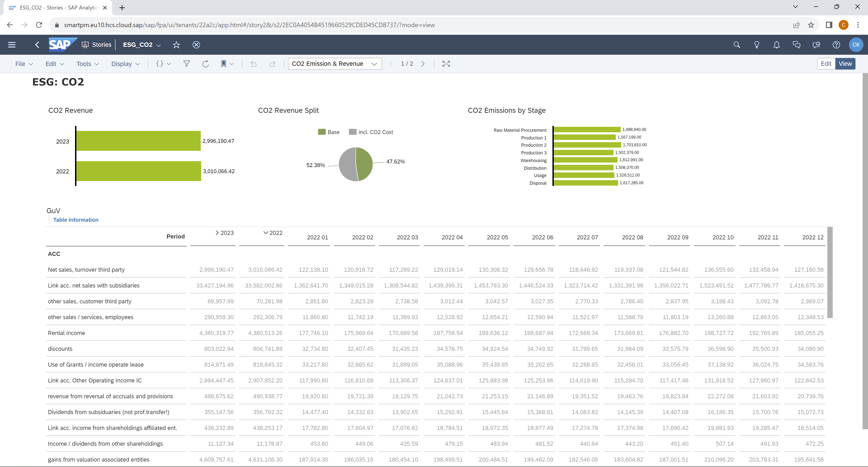Open the Display menu
This screenshot has width=868, height=467.
tap(125, 64)
